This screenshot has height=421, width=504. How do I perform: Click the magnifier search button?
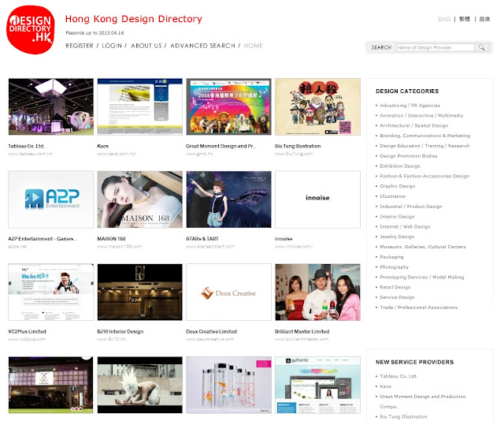pos(481,47)
